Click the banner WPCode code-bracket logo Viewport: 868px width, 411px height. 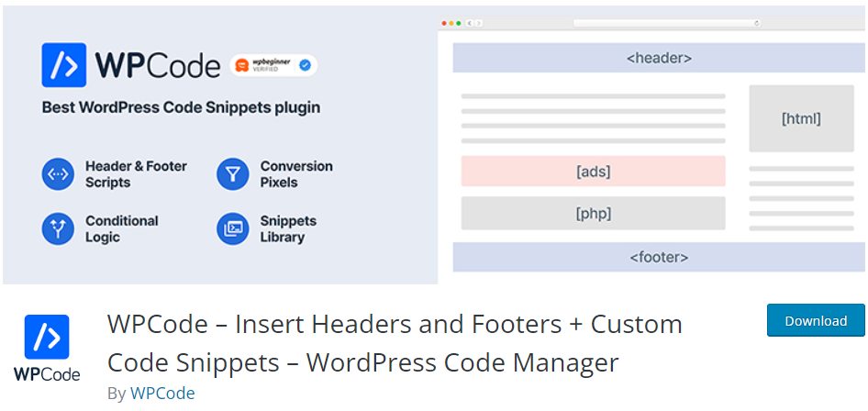63,65
